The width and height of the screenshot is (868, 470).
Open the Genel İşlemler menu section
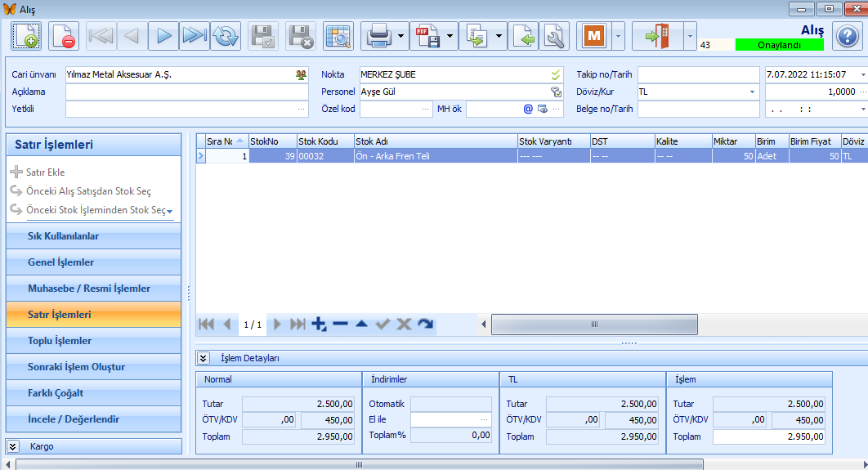tap(93, 262)
